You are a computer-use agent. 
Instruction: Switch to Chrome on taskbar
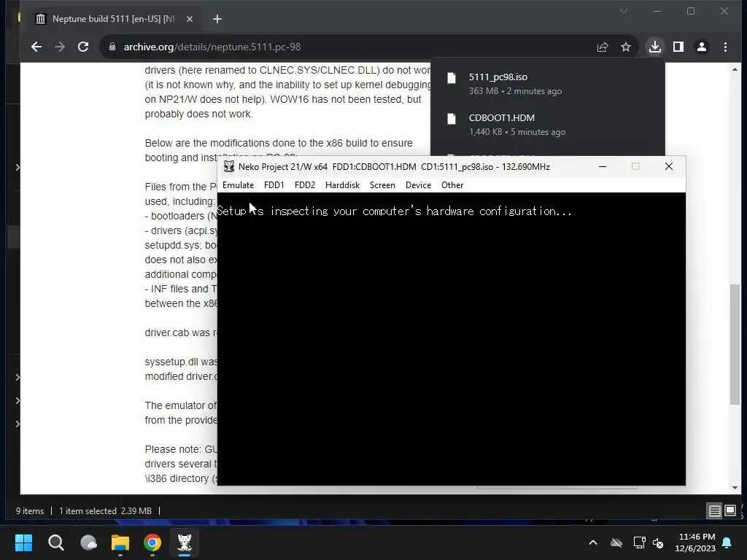click(152, 542)
